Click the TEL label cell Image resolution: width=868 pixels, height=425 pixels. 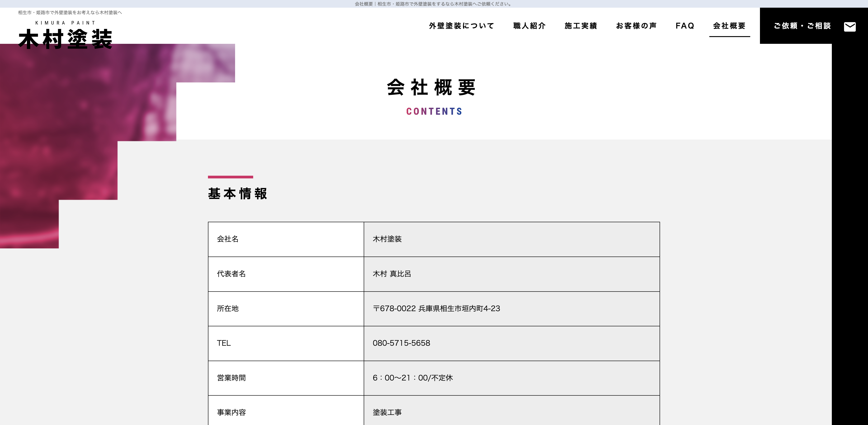pyautogui.click(x=286, y=343)
